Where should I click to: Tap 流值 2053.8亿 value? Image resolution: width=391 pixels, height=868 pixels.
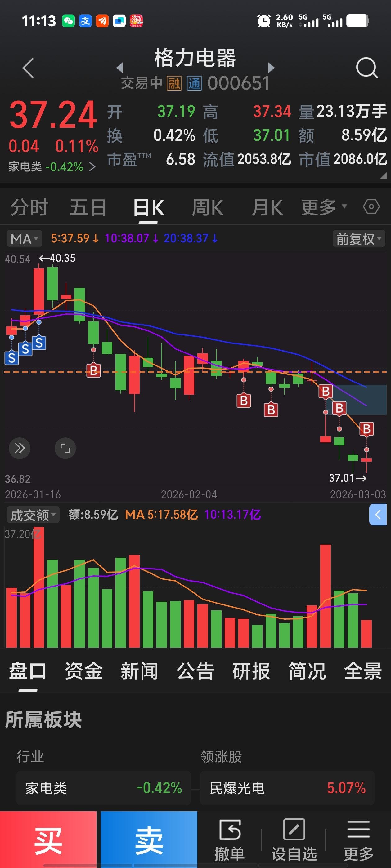point(264,159)
